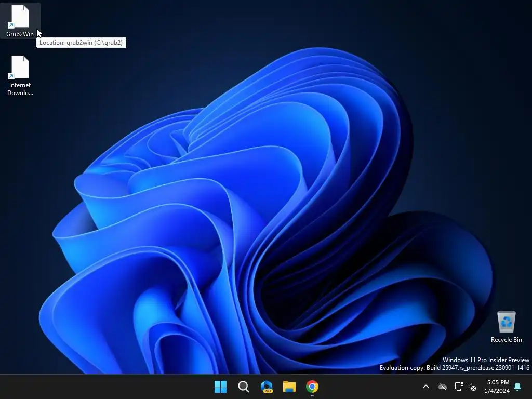Click the Internet Downlo... label text

pos(20,89)
